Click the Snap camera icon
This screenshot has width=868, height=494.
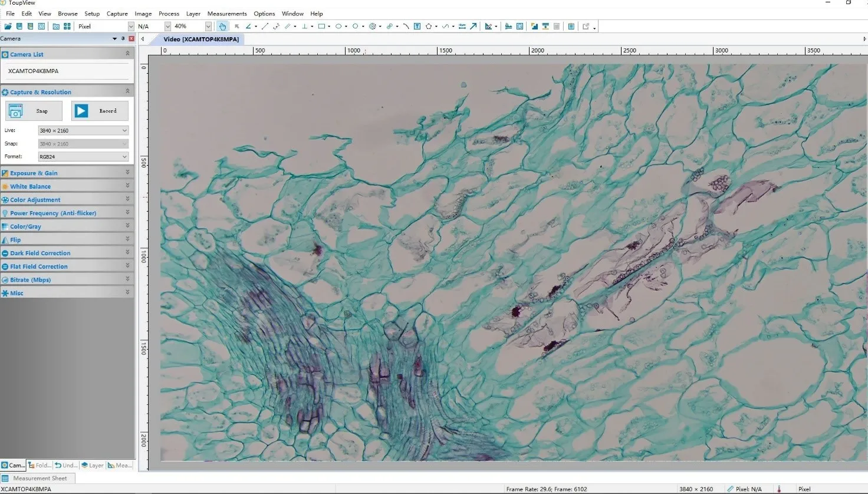pyautogui.click(x=16, y=111)
